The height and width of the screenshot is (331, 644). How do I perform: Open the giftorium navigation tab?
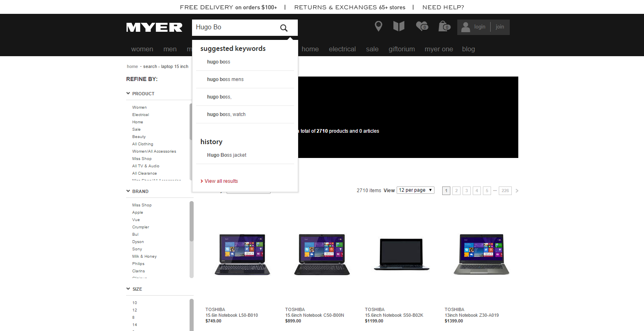pyautogui.click(x=402, y=49)
